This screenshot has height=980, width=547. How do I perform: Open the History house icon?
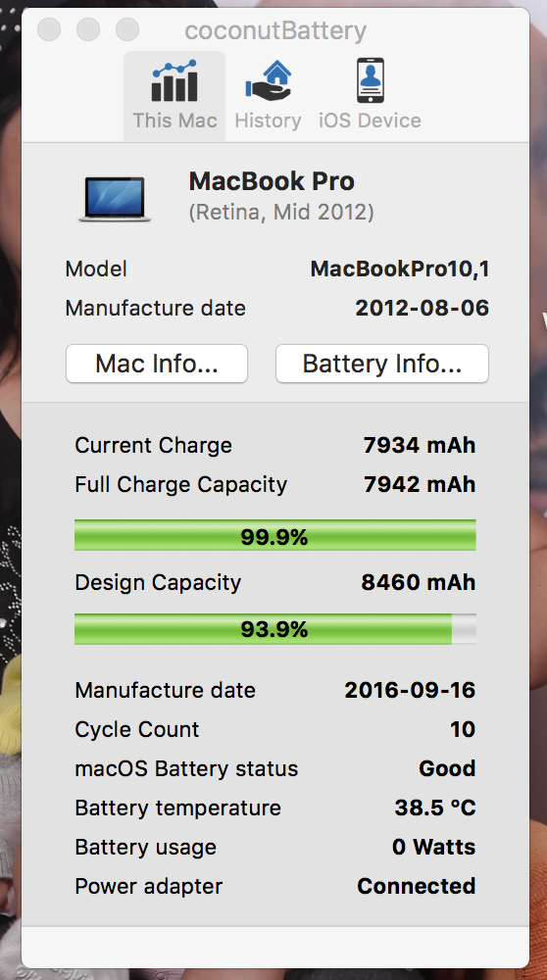point(269,80)
